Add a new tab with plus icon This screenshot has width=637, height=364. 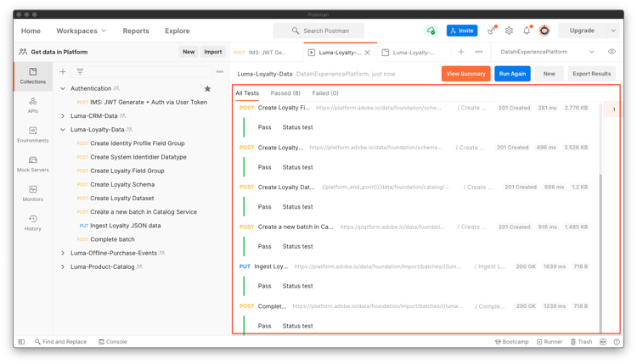click(461, 52)
